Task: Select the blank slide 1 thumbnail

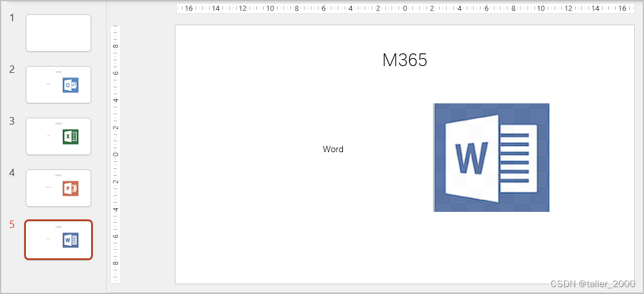Action: tap(58, 33)
